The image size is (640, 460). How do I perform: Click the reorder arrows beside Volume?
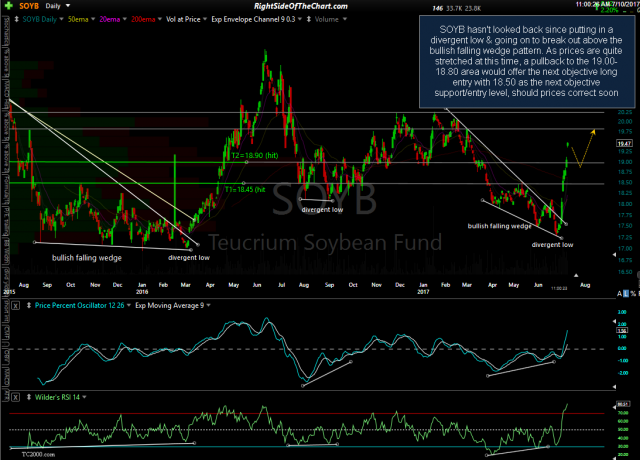click(309, 19)
